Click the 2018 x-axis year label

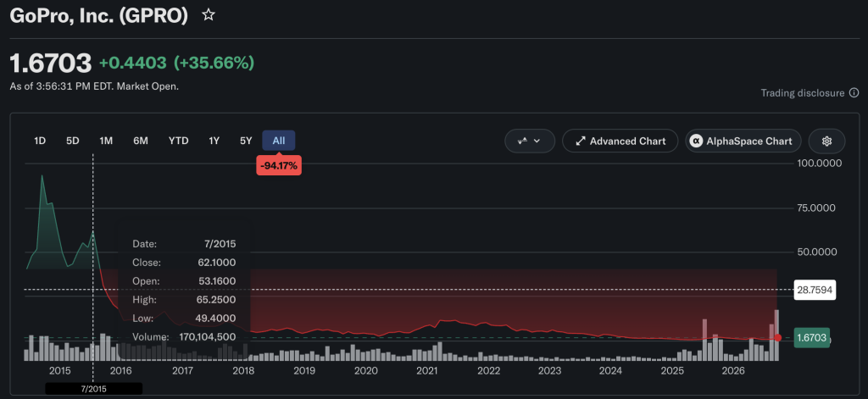click(243, 371)
